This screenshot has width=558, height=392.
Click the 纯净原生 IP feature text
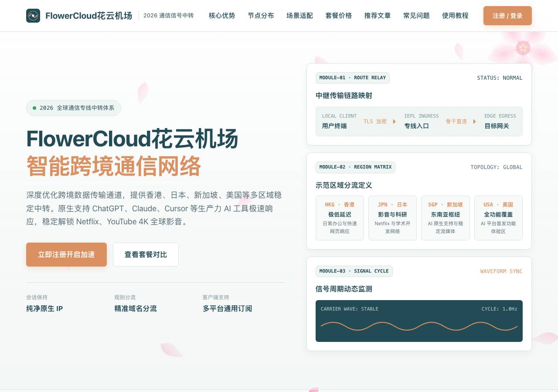point(44,309)
